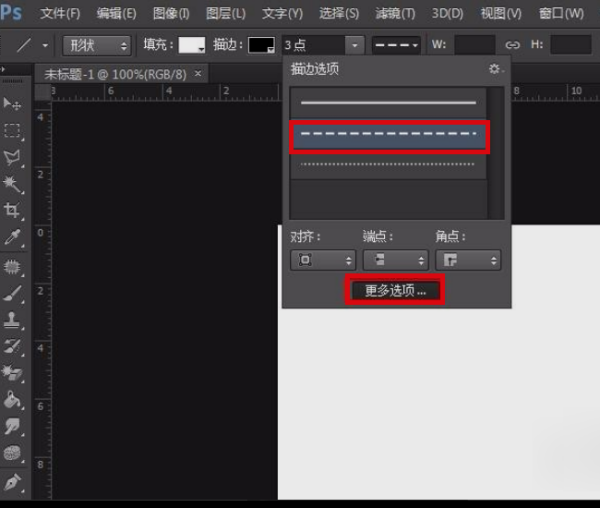Click the 更多选项... button

[x=395, y=290]
